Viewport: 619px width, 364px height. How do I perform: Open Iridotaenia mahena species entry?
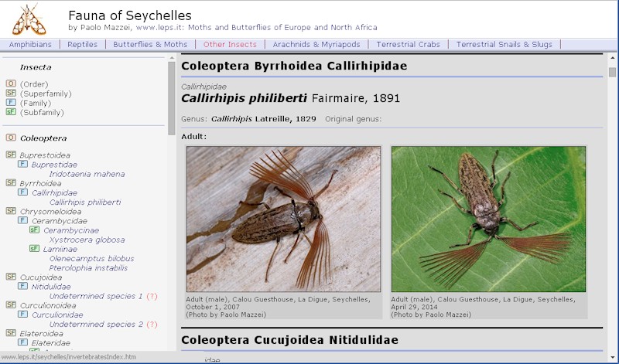[87, 174]
